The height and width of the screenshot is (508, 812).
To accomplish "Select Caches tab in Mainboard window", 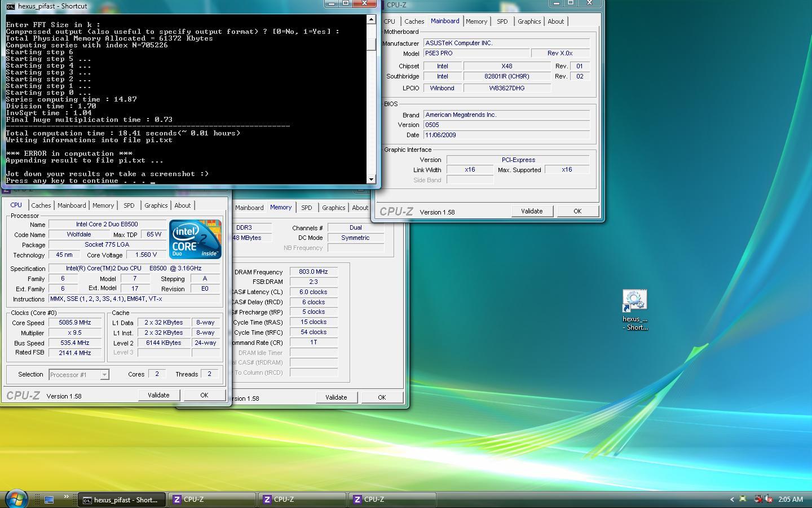I will coord(414,21).
